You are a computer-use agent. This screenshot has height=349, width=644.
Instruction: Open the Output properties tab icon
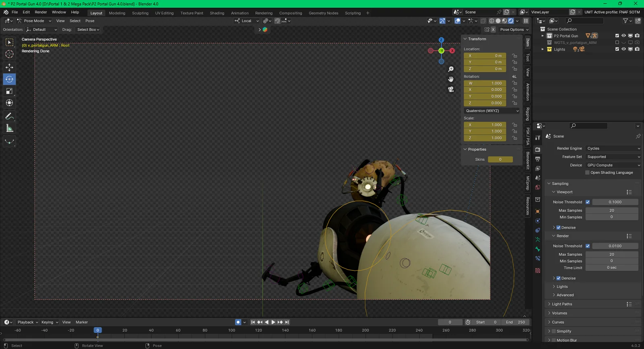point(538,159)
